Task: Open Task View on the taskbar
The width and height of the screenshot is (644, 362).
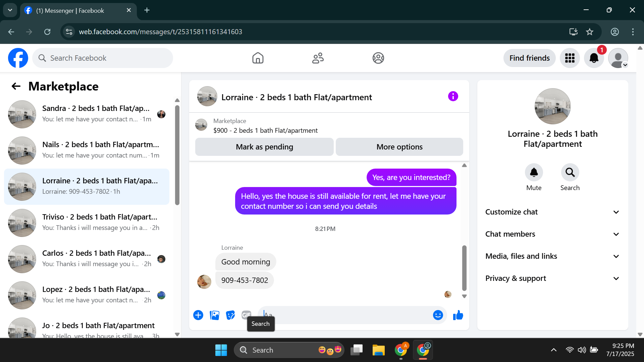Action: pyautogui.click(x=357, y=350)
